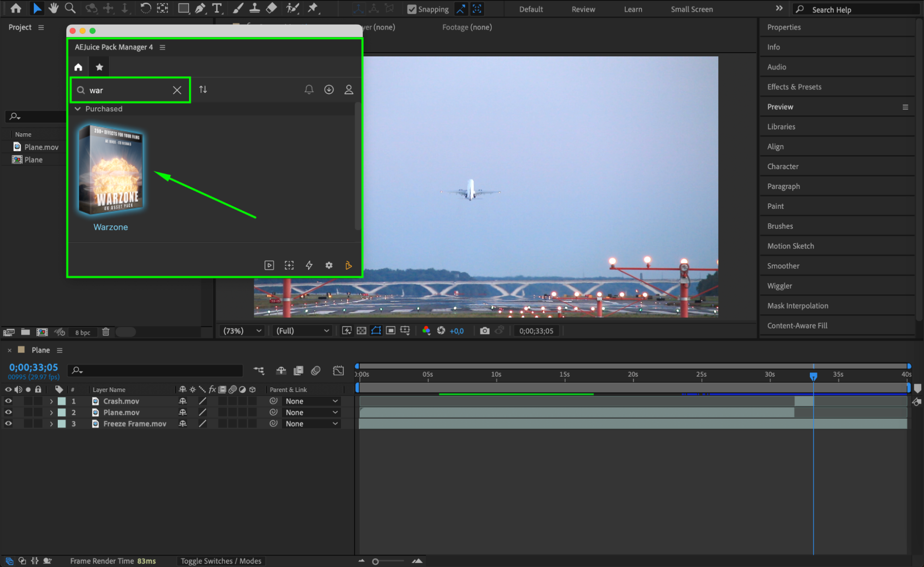Screen dimensions: 924x567
Task: Collapse the Purchased section
Action: (78, 109)
